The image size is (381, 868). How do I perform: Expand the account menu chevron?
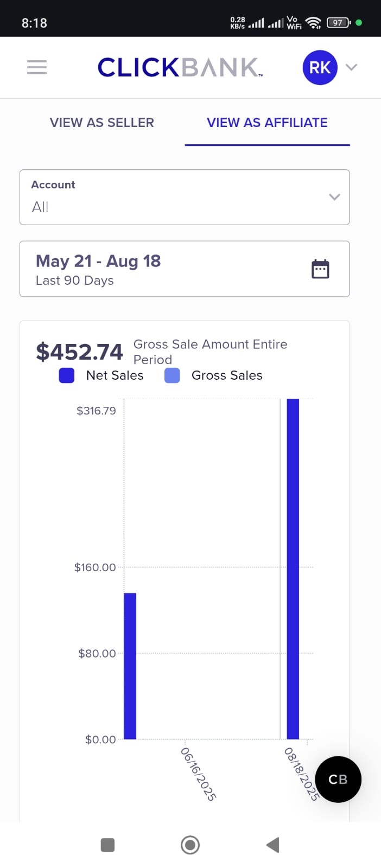tap(352, 67)
